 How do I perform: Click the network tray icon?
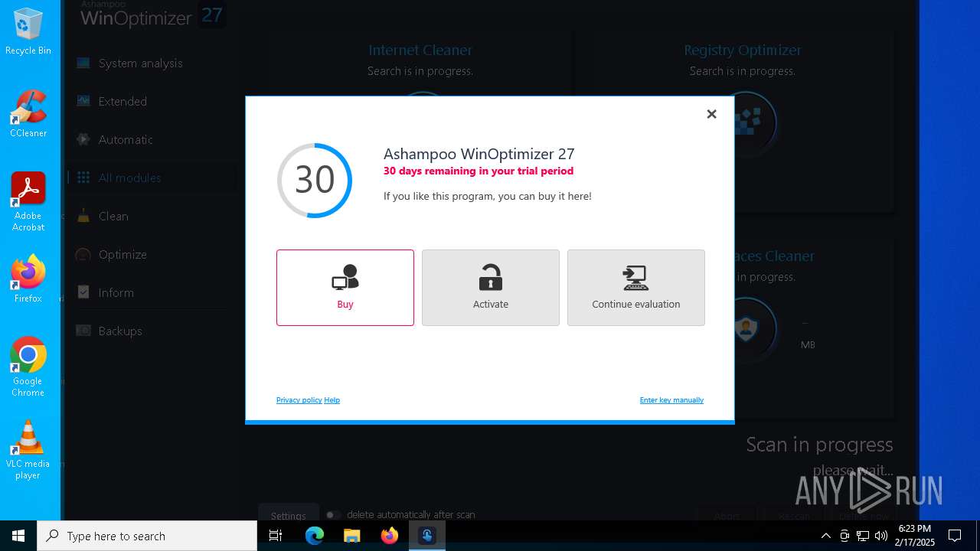point(863,536)
